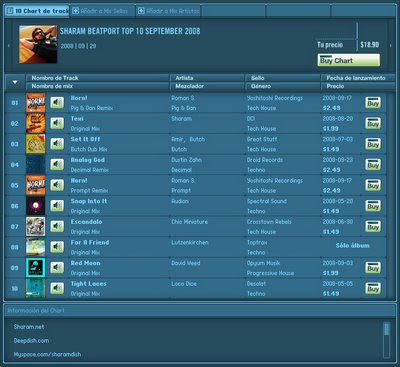Buy the Escandalo track
Screen dimensions: 400x367
point(373,227)
